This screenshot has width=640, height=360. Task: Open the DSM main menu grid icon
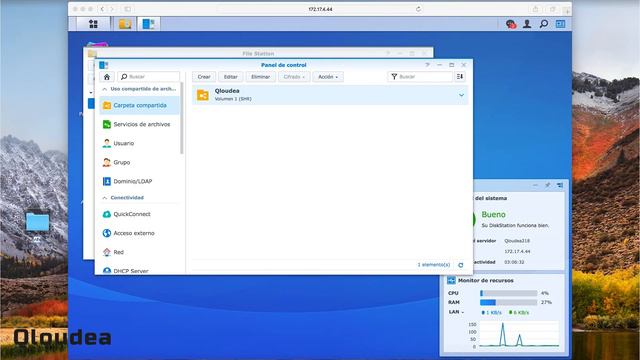[x=93, y=24]
